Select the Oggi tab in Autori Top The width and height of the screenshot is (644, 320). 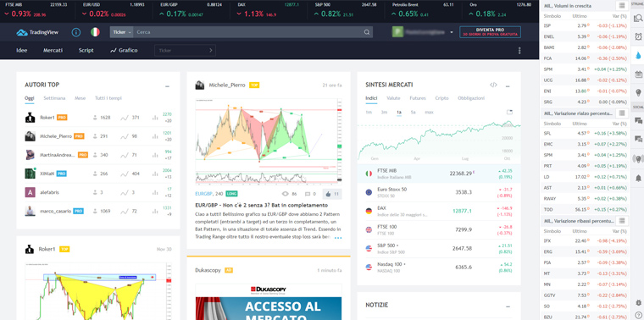pos(29,98)
